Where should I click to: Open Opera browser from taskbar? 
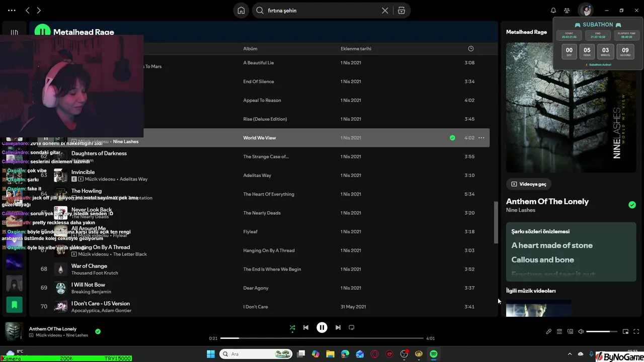pyautogui.click(x=374, y=354)
